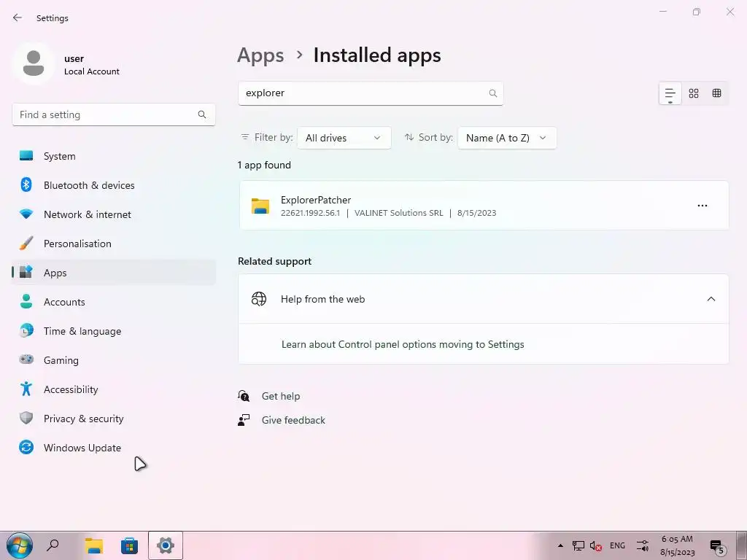Open the Sort by Name (A to Z) dropdown
Viewport: 747px width, 560px height.
pos(507,138)
